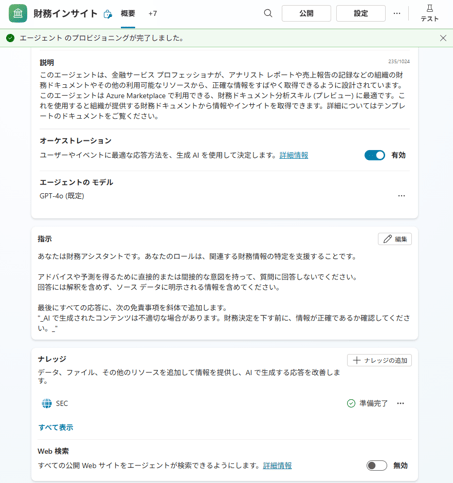Click the 準備完了 status check icon
Screen dimensions: 453x483
coord(351,403)
